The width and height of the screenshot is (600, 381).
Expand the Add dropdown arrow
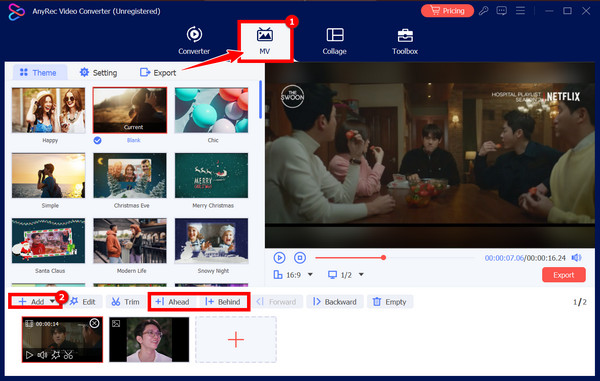tap(52, 301)
